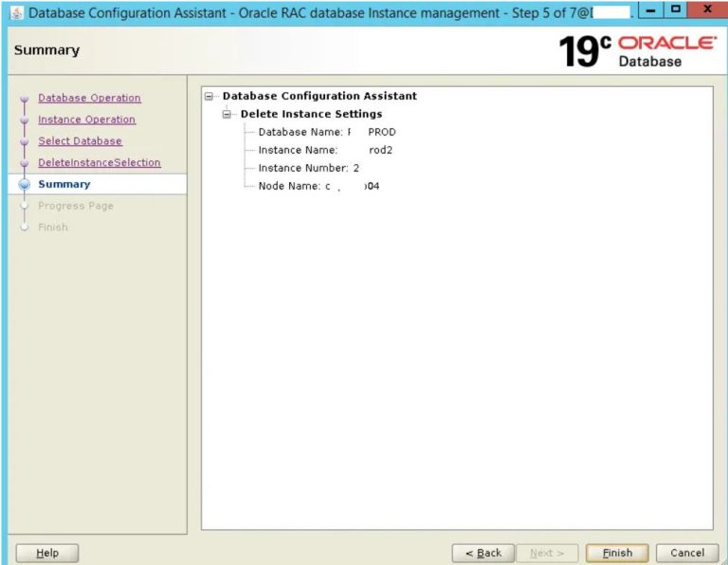
Task: Select the Database Name tree entry
Action: coord(326,132)
